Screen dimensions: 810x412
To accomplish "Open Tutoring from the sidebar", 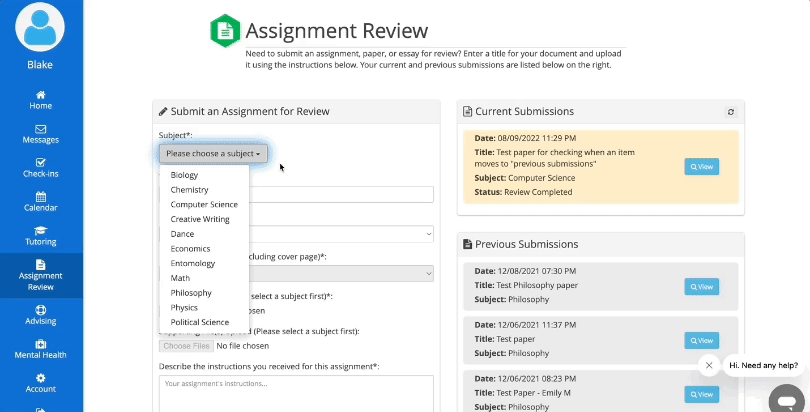I will point(40,236).
